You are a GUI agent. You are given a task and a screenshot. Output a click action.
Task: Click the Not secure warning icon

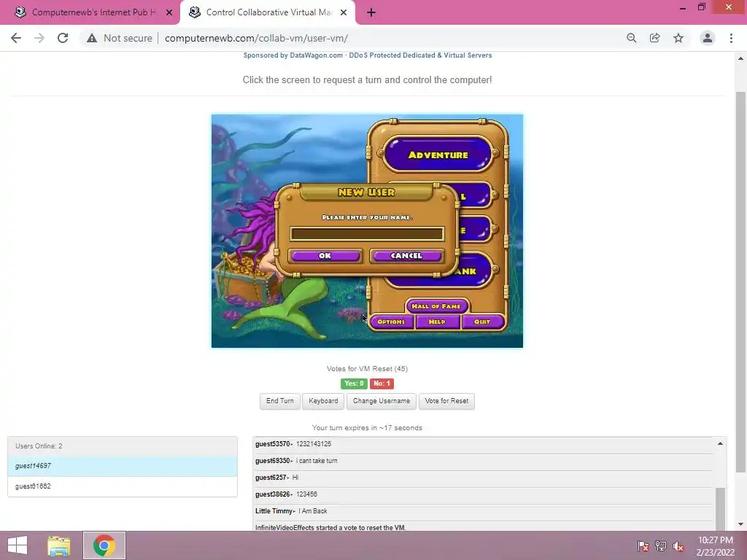[x=91, y=38]
